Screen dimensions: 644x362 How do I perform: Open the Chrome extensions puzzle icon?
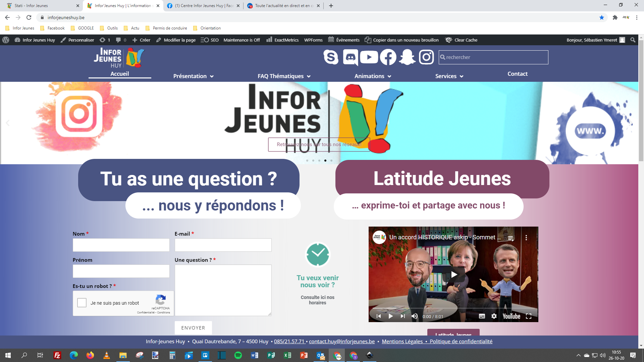[615, 17]
